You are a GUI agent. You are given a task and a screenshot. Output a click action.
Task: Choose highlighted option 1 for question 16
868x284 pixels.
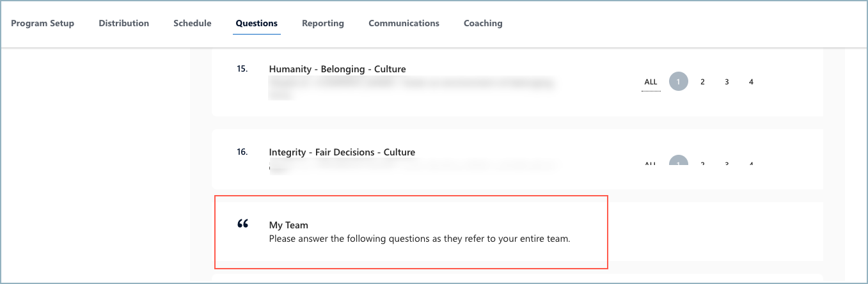(x=679, y=162)
